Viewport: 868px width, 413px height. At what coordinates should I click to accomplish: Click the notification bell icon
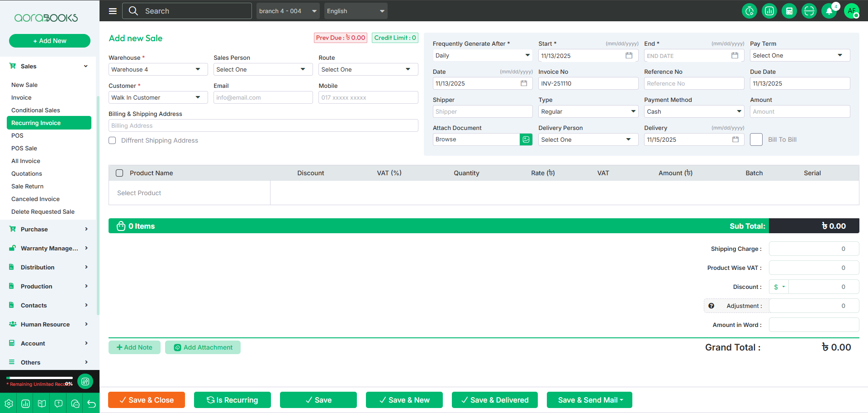point(829,11)
